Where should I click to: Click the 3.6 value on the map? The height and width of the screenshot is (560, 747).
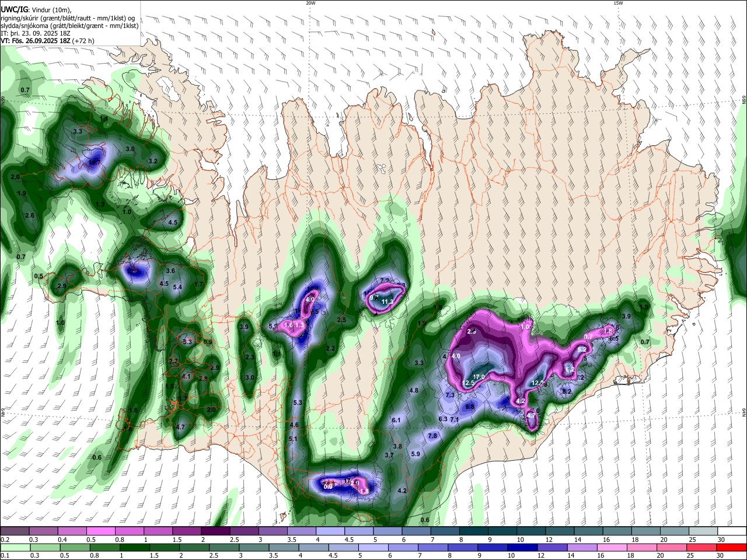[170, 271]
